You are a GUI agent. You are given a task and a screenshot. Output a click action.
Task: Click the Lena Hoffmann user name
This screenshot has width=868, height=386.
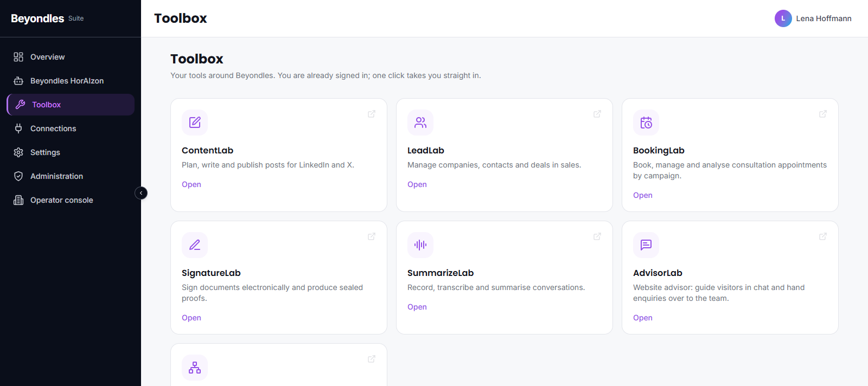coord(824,18)
